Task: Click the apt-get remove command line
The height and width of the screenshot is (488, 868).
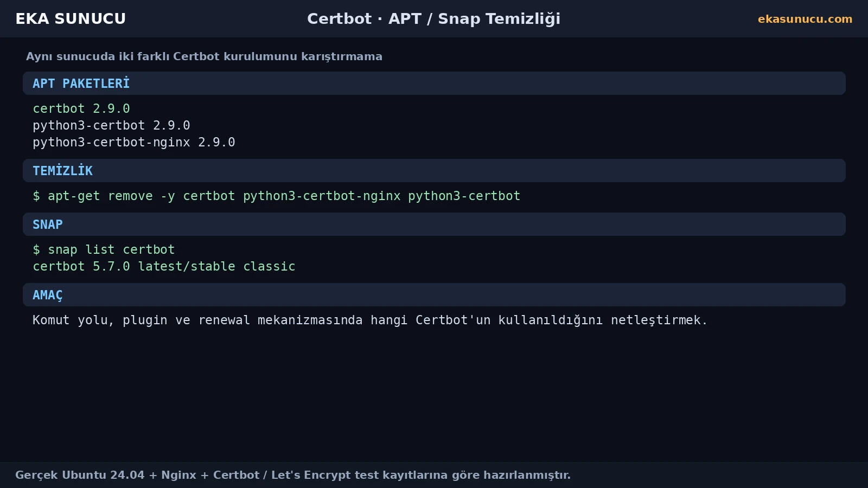Action: coord(277,196)
